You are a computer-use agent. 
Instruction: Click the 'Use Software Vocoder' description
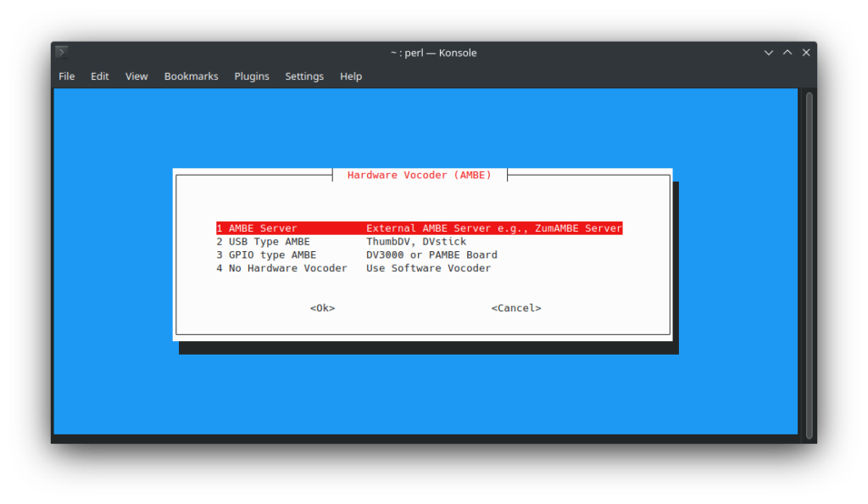pos(428,268)
